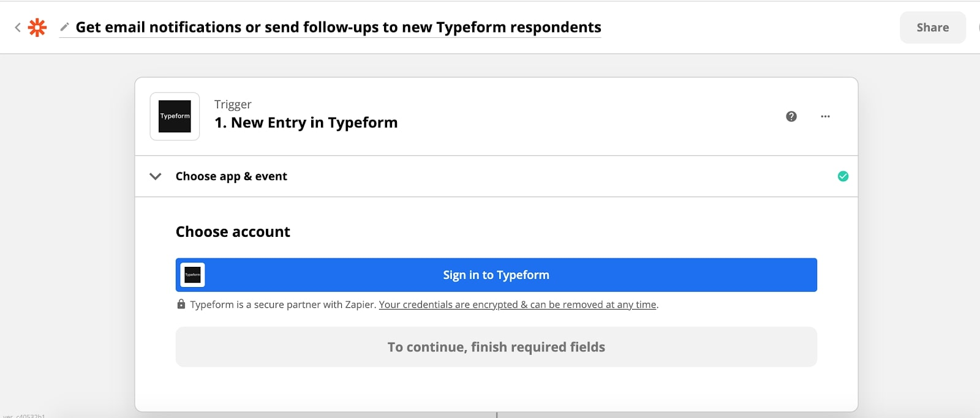Collapse the Choose app & event chevron
This screenshot has height=418, width=980.
coord(156,176)
